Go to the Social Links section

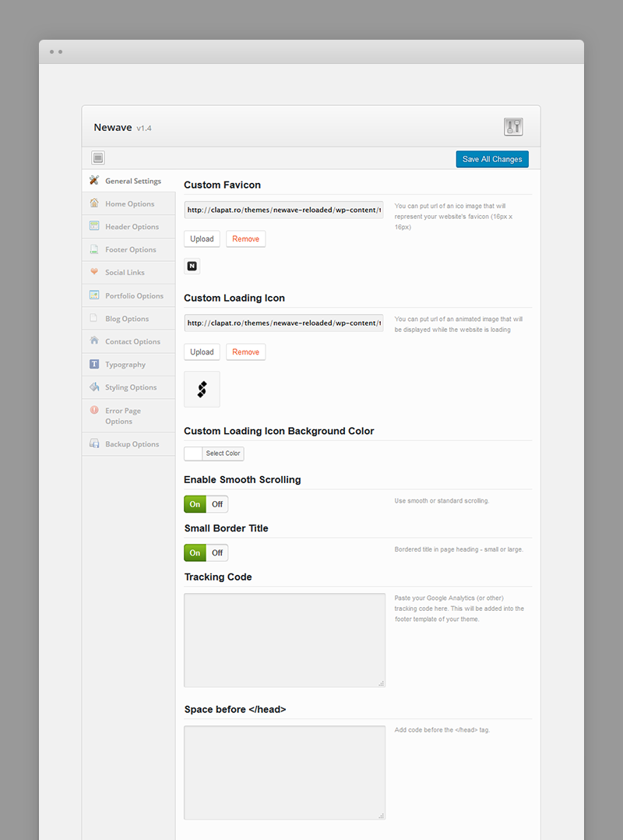(x=128, y=272)
